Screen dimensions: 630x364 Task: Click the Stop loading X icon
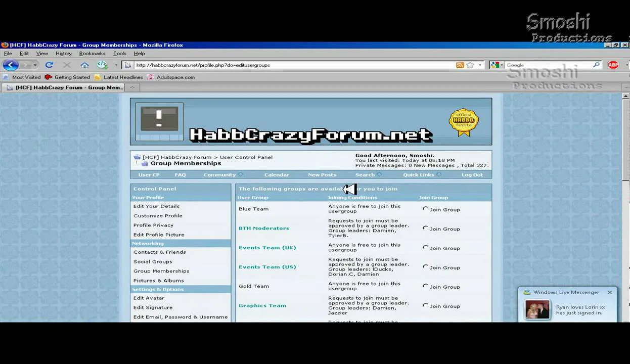(67, 65)
